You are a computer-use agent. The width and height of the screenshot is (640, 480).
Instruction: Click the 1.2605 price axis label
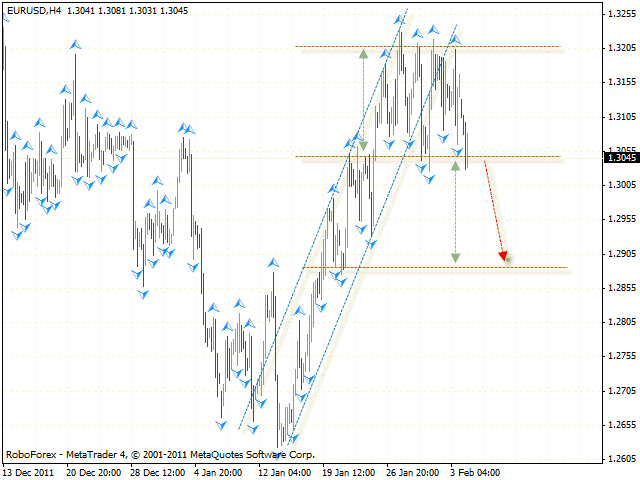point(618,458)
